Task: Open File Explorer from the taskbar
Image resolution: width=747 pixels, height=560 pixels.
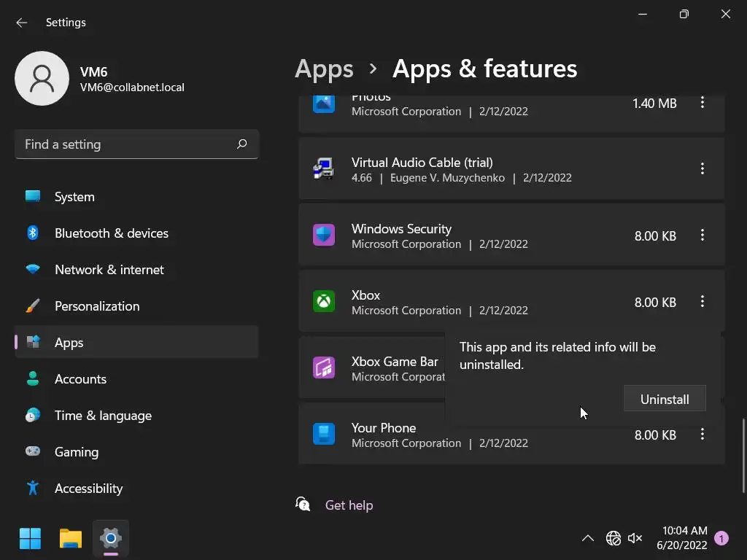Action: pos(71,539)
